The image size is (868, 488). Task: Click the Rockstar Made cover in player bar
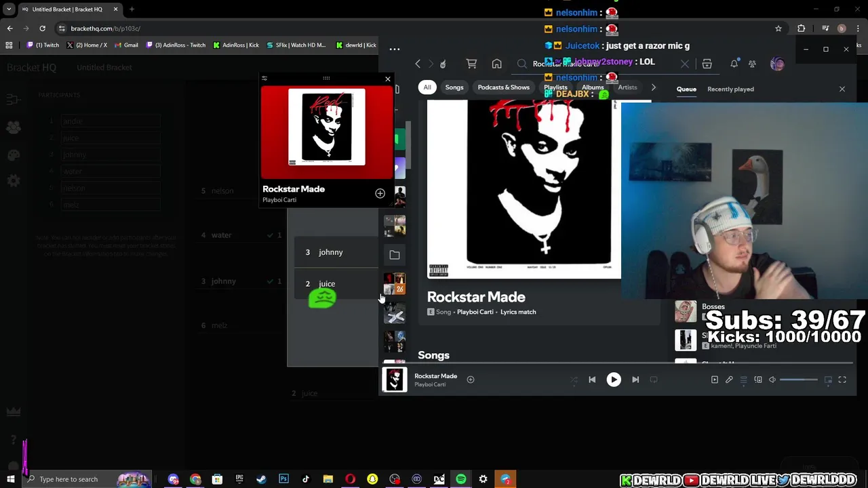click(395, 380)
